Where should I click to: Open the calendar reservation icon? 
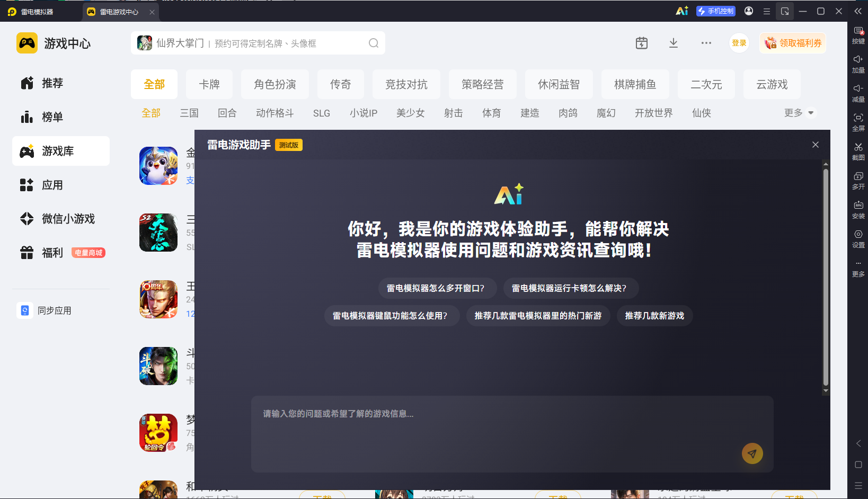click(x=642, y=43)
